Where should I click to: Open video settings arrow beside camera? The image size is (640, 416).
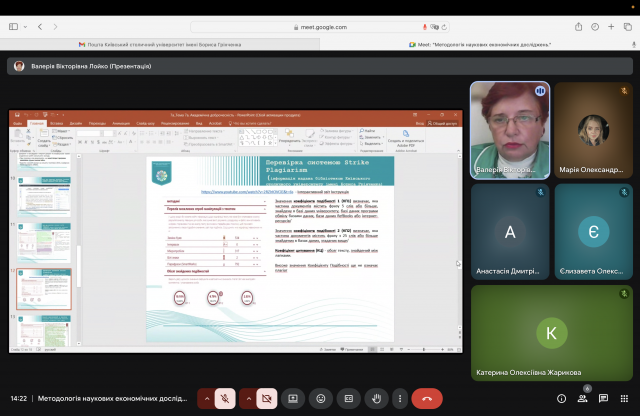tap(248, 398)
